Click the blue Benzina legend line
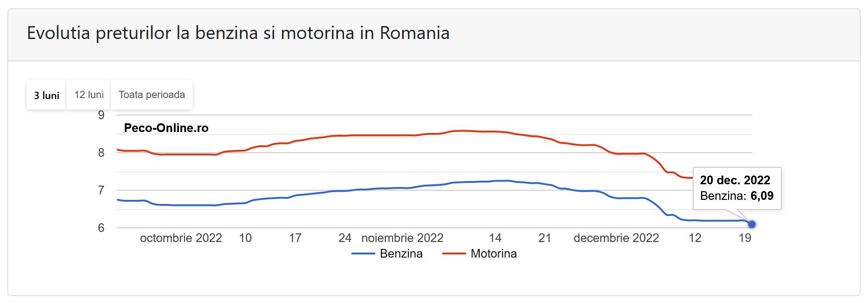 (363, 253)
